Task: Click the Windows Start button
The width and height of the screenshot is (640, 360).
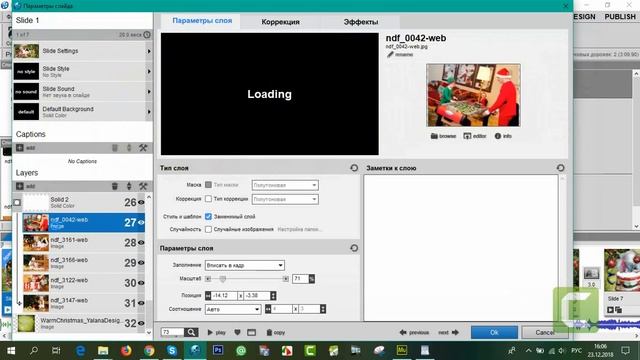Action: point(11,350)
